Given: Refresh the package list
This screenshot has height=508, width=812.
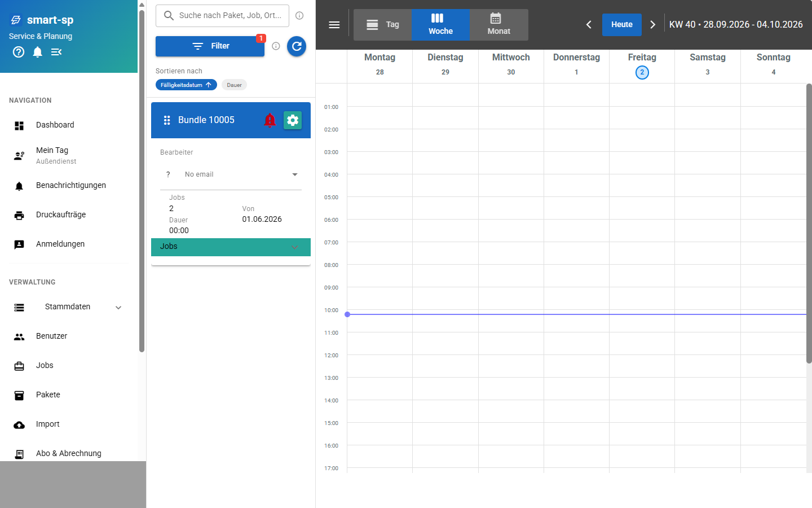Looking at the screenshot, I should tap(297, 46).
